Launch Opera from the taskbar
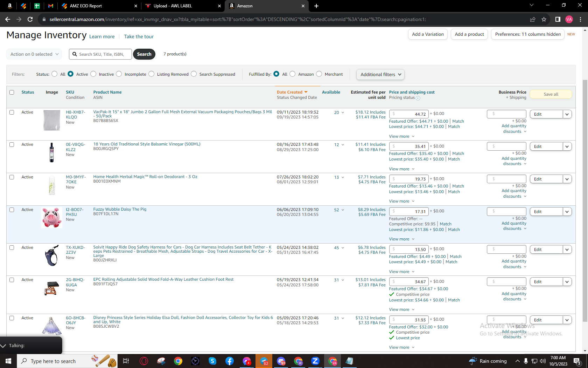Viewport: 588px width, 368px height. click(144, 361)
